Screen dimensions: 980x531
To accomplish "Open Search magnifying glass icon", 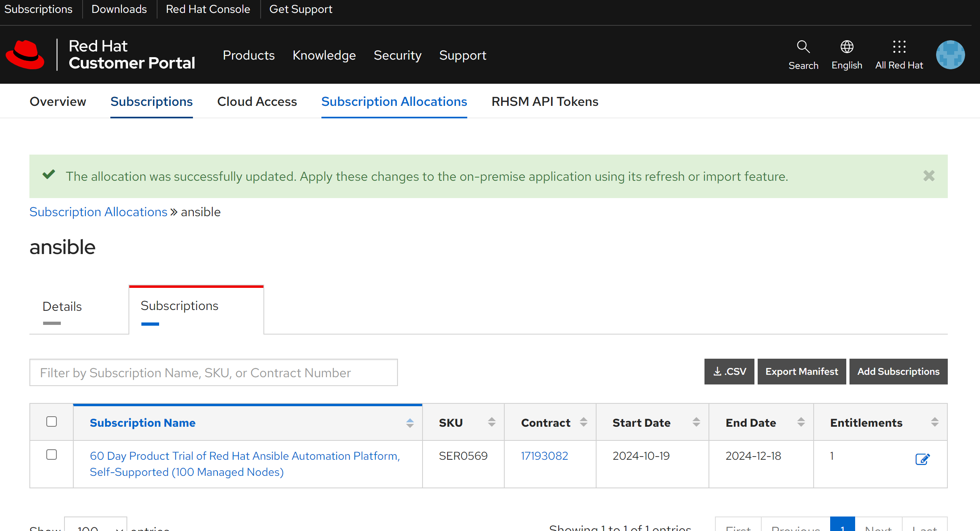I will click(x=803, y=47).
